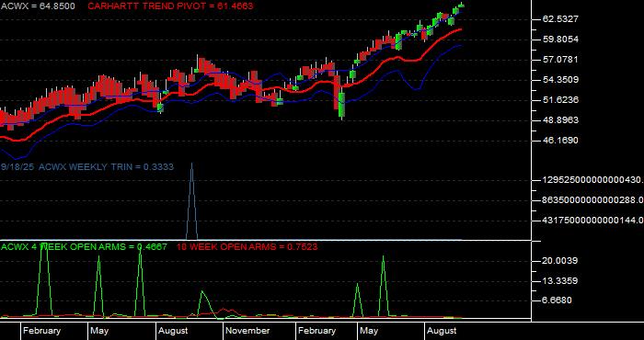Click the second May date label
The image size is (644, 340).
tap(369, 331)
